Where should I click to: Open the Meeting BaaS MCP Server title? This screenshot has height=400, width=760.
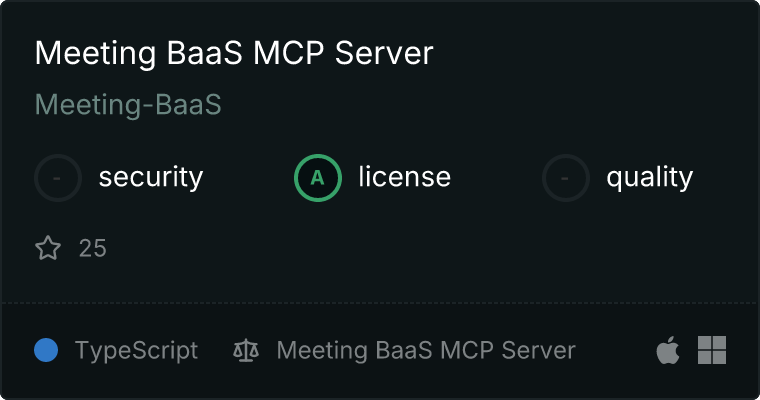click(234, 53)
